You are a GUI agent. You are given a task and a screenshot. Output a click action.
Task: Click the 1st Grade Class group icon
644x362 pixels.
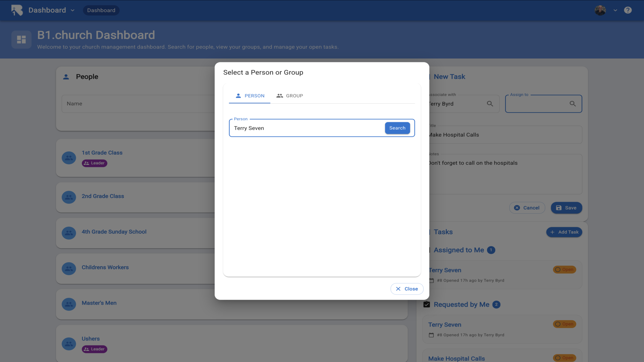pyautogui.click(x=69, y=158)
